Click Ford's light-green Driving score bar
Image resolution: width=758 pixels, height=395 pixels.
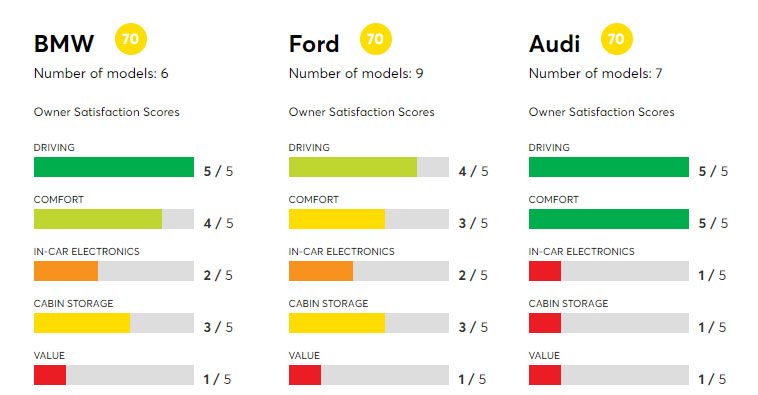(353, 167)
